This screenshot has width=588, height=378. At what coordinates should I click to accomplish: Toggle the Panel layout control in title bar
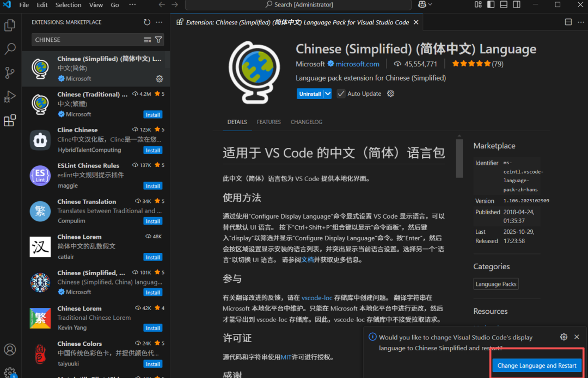point(503,4)
